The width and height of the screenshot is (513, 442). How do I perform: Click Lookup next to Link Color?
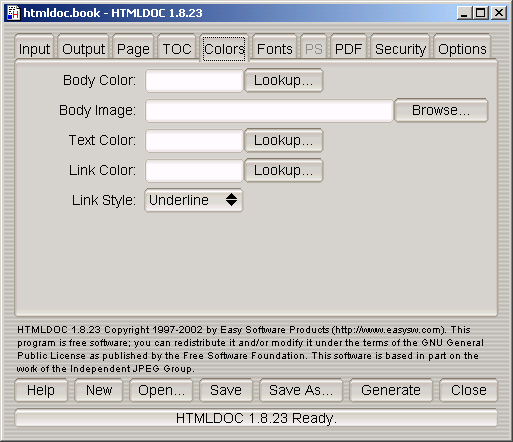pos(284,170)
